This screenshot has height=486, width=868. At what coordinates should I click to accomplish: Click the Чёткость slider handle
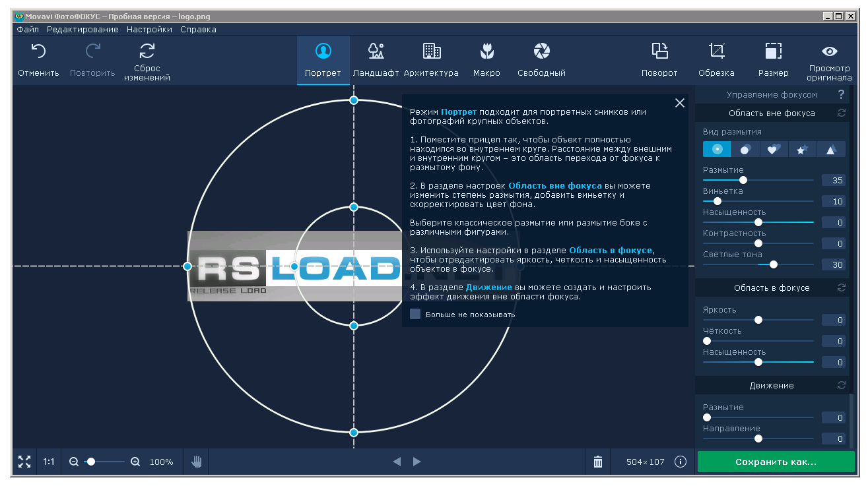(707, 341)
